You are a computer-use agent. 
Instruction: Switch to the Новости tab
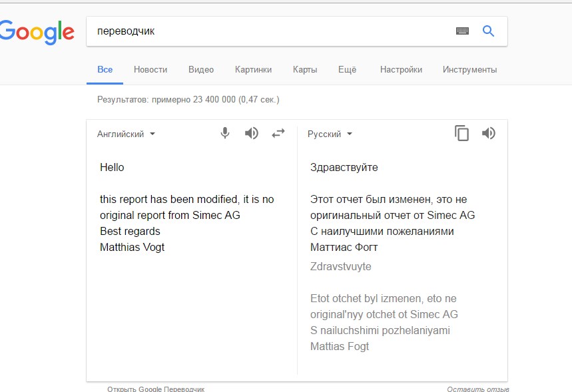(x=150, y=69)
